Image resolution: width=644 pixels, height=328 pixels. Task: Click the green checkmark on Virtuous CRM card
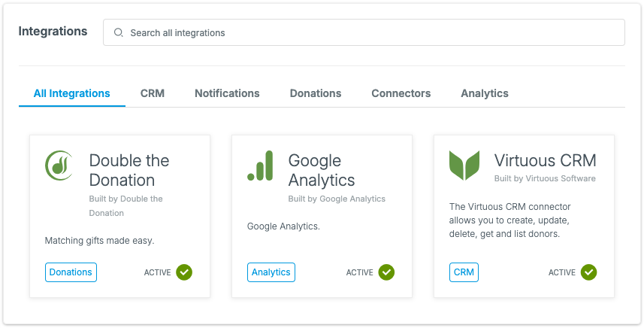click(x=588, y=272)
